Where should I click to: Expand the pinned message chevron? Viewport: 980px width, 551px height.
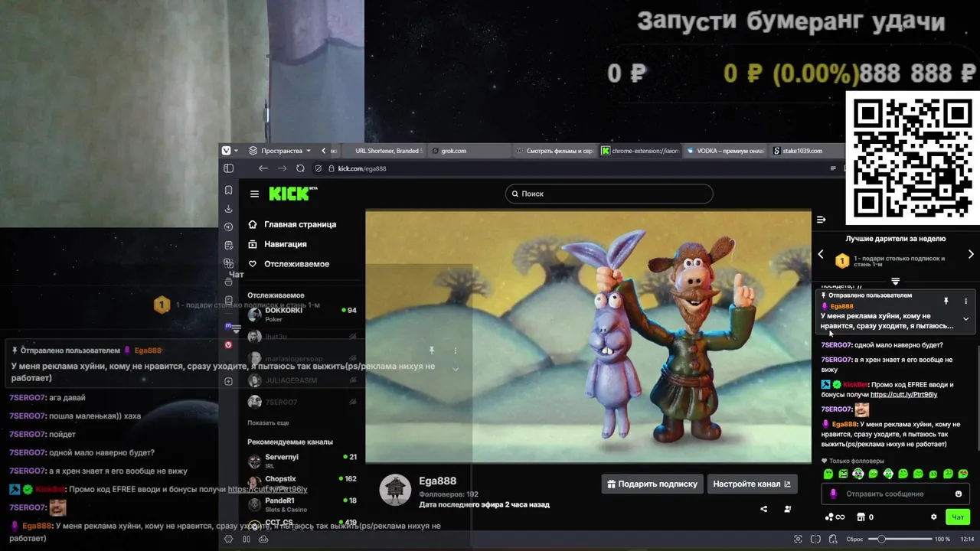tap(965, 319)
